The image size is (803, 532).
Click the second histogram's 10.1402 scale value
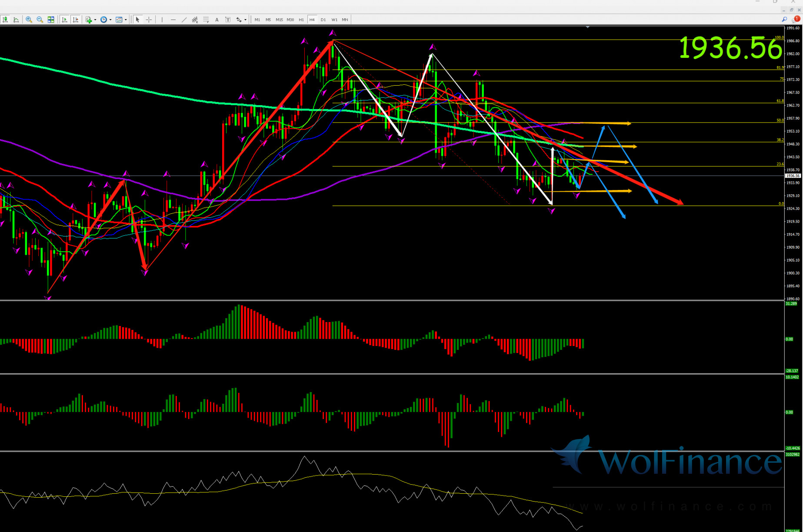pos(792,377)
